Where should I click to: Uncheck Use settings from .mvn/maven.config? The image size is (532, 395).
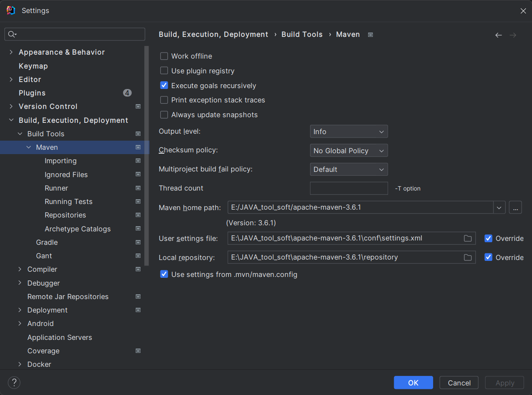tap(164, 274)
